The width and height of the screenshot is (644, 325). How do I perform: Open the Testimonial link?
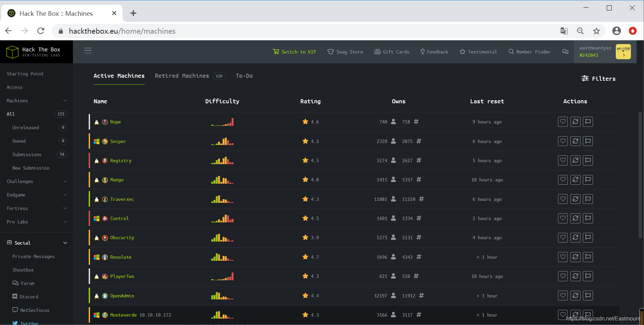point(478,52)
